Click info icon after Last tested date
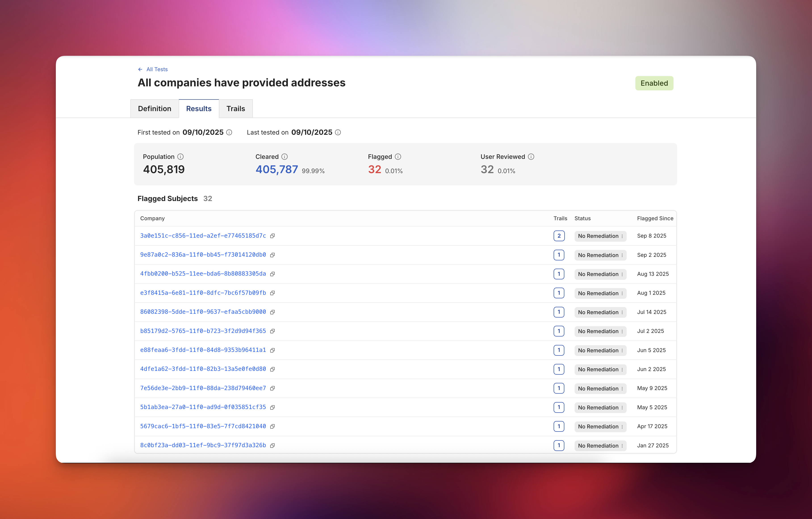The height and width of the screenshot is (519, 812). point(338,133)
